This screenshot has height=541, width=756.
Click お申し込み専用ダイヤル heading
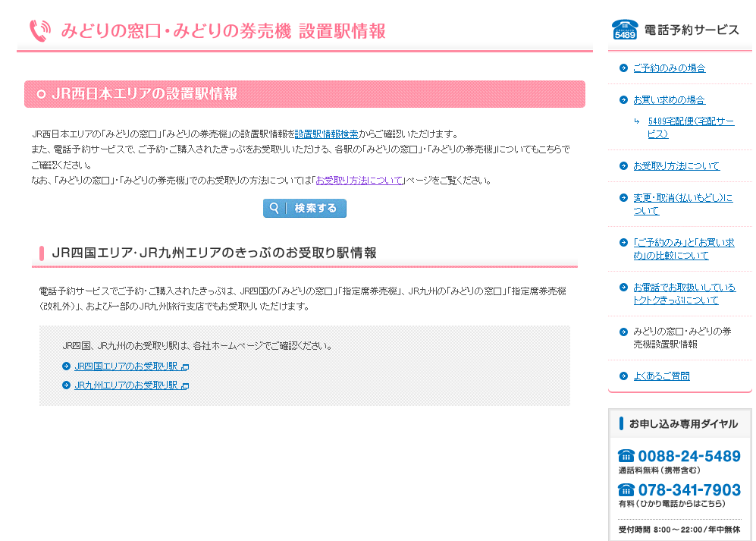(683, 423)
